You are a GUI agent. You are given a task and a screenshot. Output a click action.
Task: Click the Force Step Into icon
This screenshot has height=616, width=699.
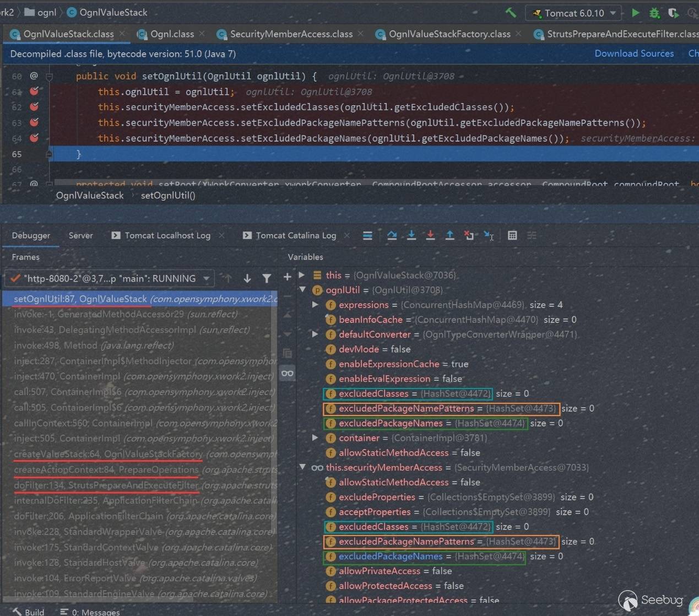tap(430, 235)
